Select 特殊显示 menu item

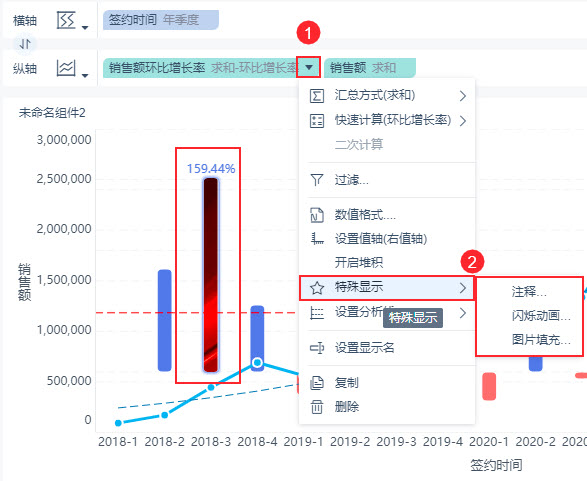pos(387,287)
